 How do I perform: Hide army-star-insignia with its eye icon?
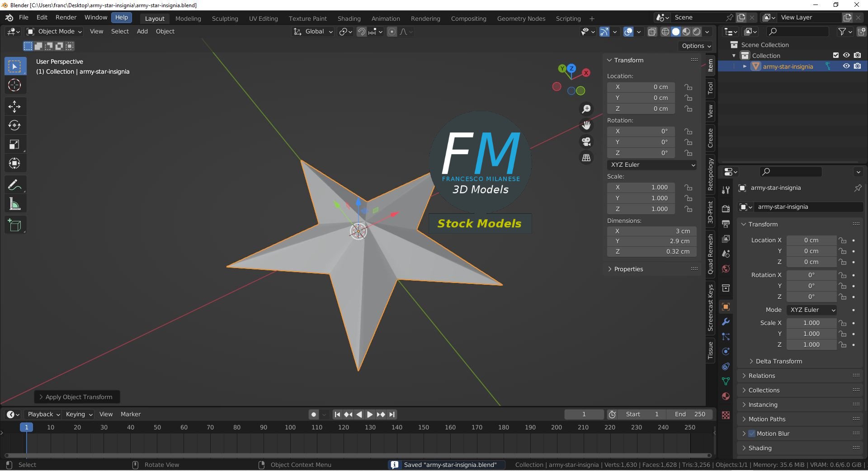point(846,66)
